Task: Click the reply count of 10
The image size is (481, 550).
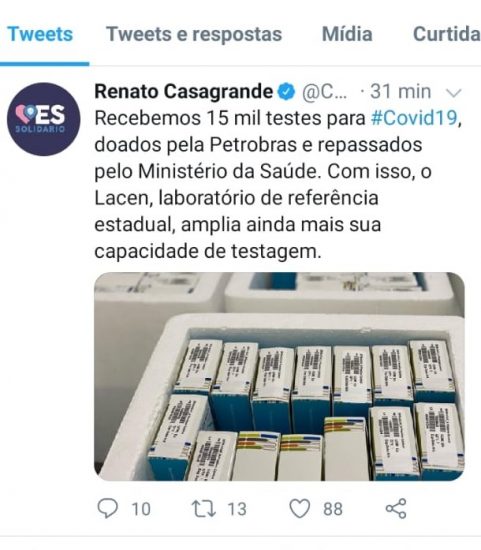Action: click(x=141, y=509)
